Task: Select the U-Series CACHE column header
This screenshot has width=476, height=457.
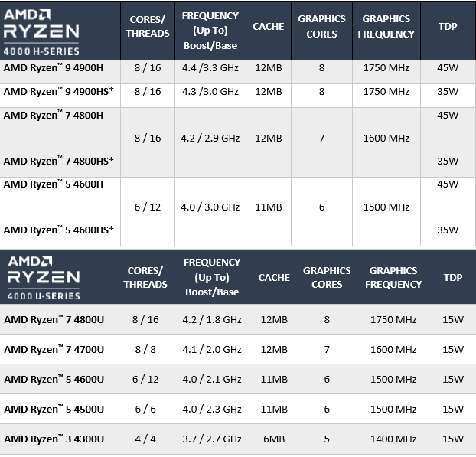Action: (x=274, y=277)
